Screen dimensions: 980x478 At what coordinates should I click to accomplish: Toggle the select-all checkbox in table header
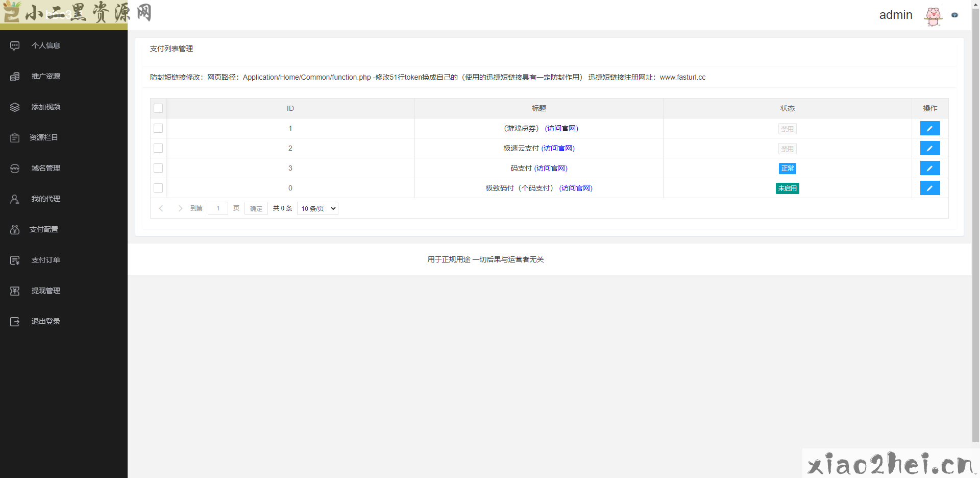click(158, 108)
